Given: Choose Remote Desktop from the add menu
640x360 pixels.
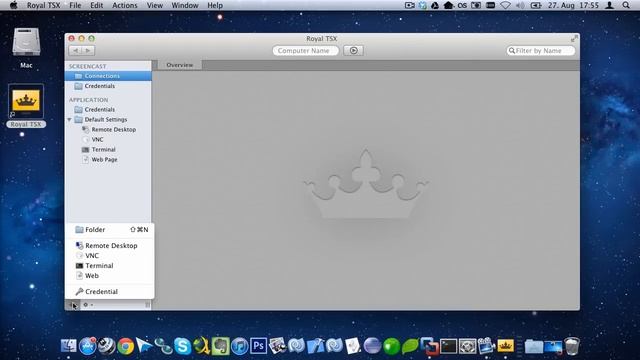Looking at the screenshot, I should 109,246.
